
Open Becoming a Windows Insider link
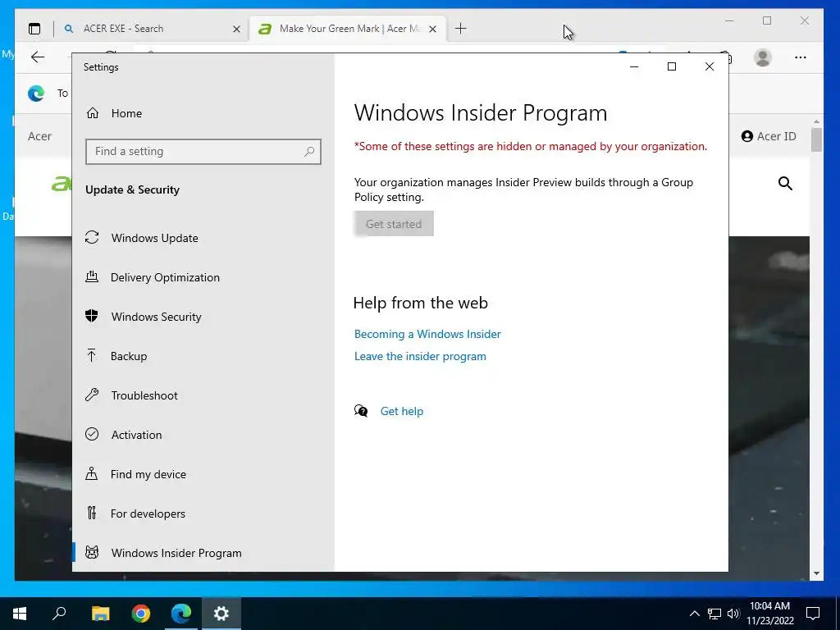(427, 335)
